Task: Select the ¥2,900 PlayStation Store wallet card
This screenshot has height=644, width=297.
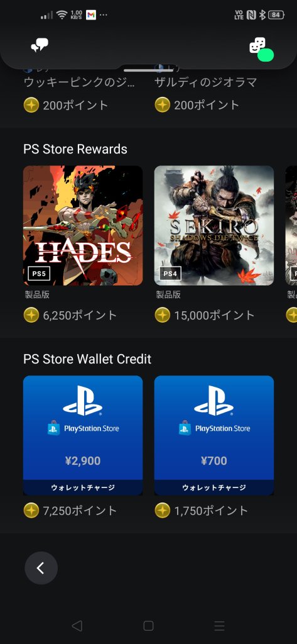Action: pos(83,435)
